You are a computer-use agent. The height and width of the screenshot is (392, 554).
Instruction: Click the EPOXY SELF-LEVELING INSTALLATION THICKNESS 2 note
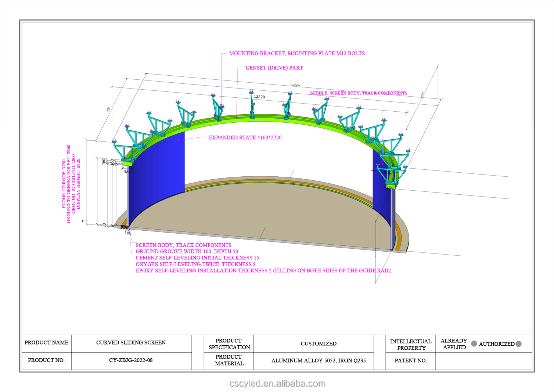[x=263, y=271]
